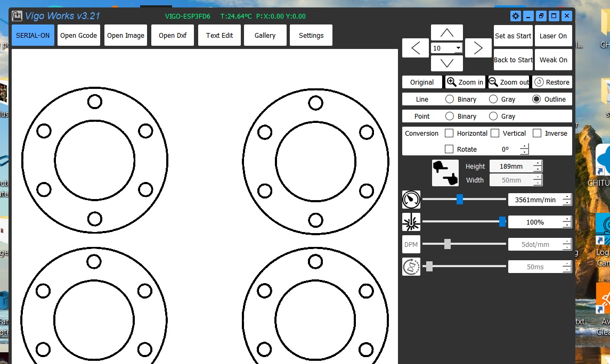Move laser right with right arrow
The image size is (610, 364).
[478, 48]
